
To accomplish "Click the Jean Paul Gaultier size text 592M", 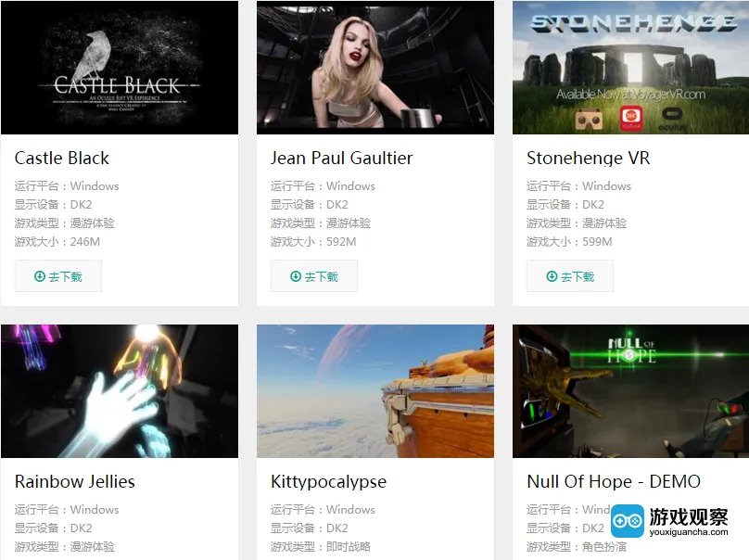I will coord(341,242).
